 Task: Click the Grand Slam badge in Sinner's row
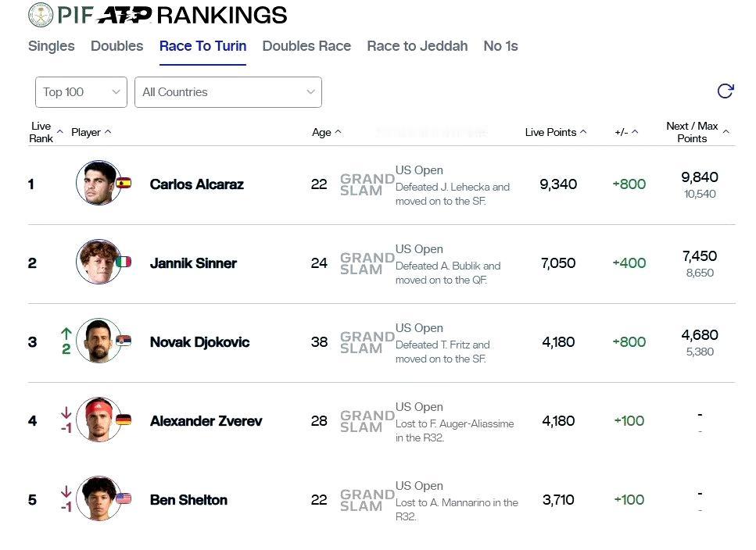coord(367,263)
